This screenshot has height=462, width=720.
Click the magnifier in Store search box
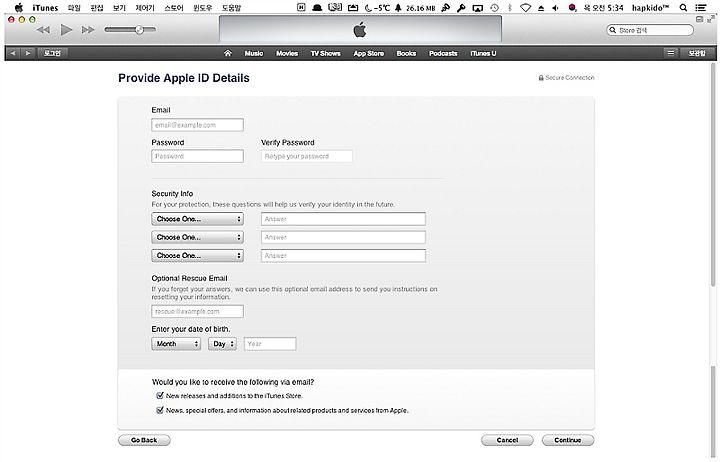[612, 30]
